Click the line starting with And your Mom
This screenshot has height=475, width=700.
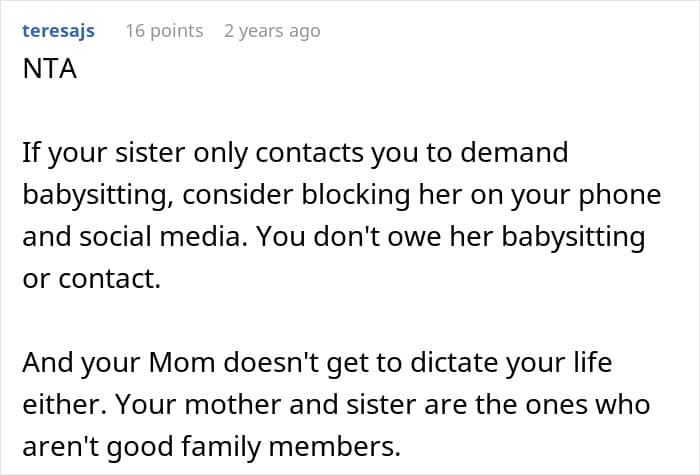coord(317,363)
